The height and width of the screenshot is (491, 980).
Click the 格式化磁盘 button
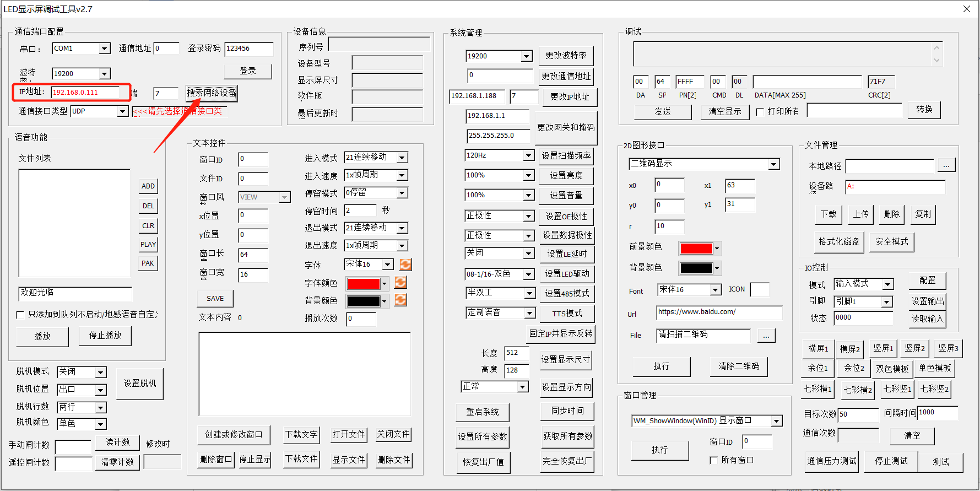point(839,241)
